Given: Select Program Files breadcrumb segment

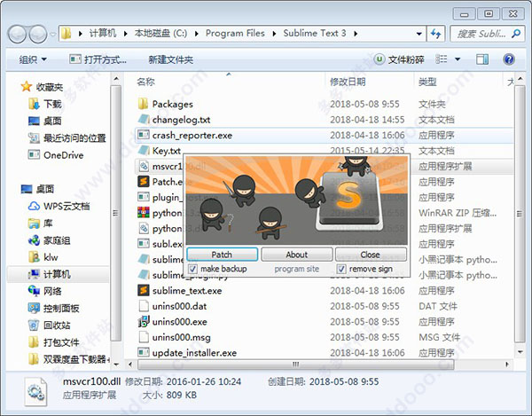Looking at the screenshot, I should [x=235, y=33].
